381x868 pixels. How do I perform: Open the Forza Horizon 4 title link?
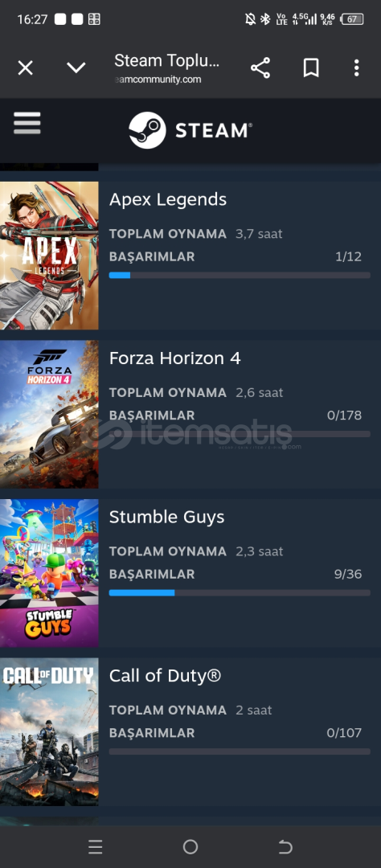tap(175, 358)
